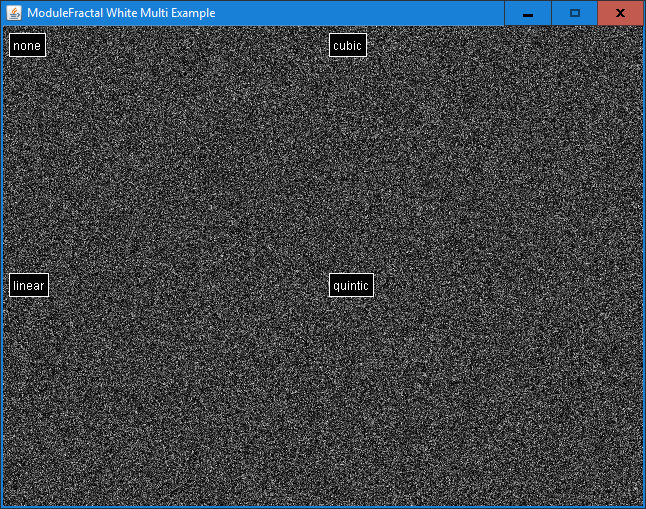Click the Java coffee cup icon in title bar

14,13
